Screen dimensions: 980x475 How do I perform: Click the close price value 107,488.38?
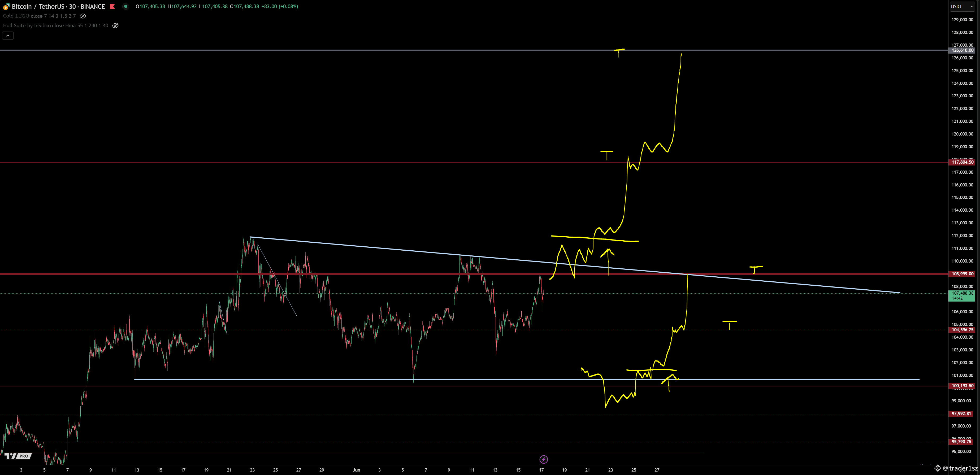tap(246, 6)
